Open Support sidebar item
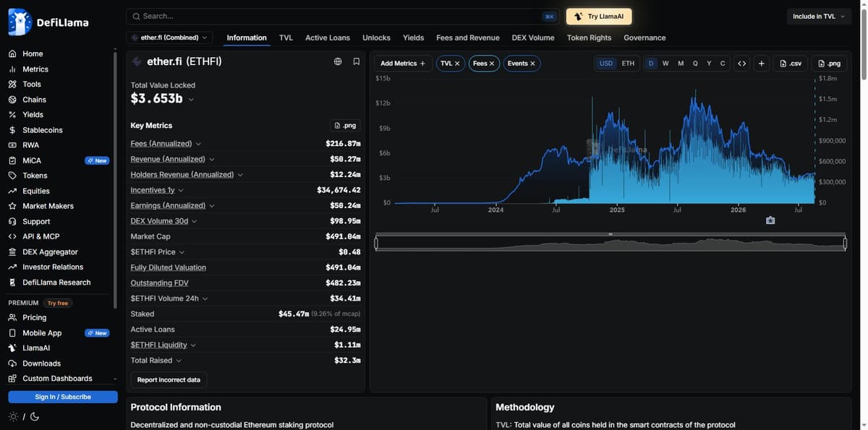The width and height of the screenshot is (868, 430). tap(36, 221)
